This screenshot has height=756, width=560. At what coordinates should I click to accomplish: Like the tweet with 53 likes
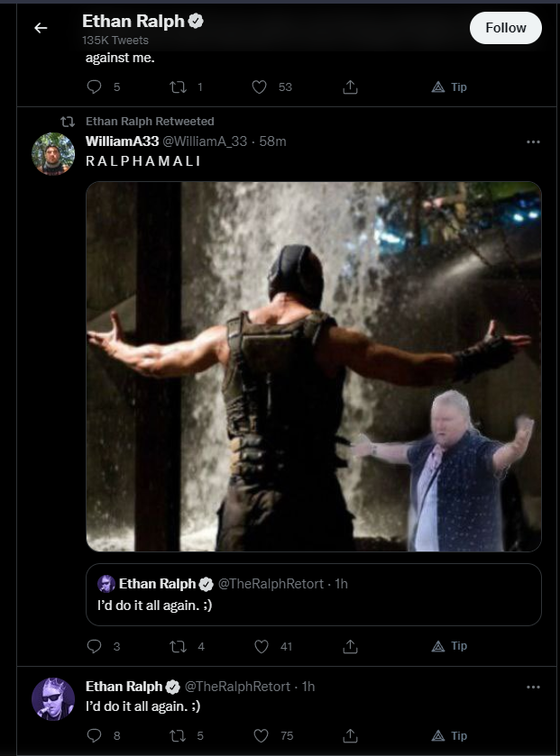260,87
